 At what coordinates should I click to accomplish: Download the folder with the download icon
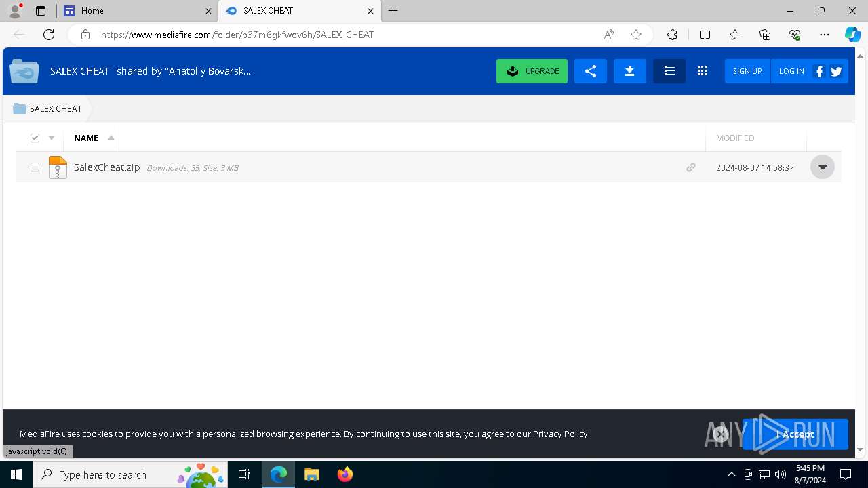pyautogui.click(x=629, y=71)
